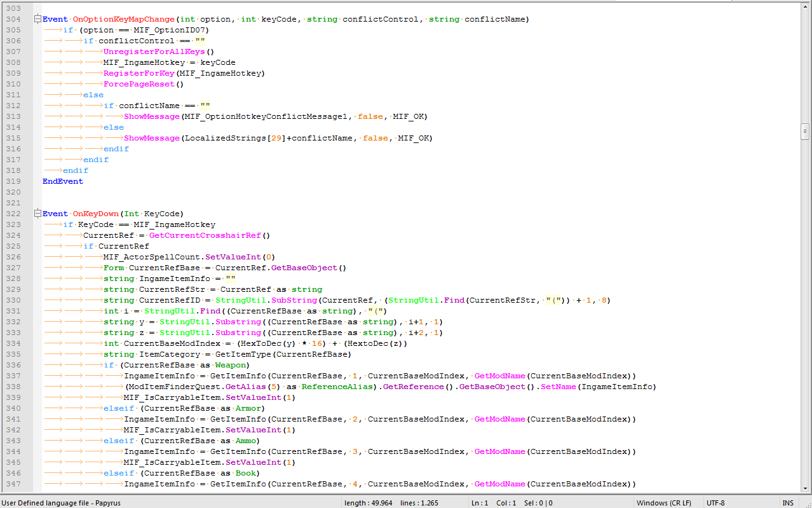Click on GetCurrentCrosshairRef function name
The width and height of the screenshot is (812, 508).
click(205, 235)
